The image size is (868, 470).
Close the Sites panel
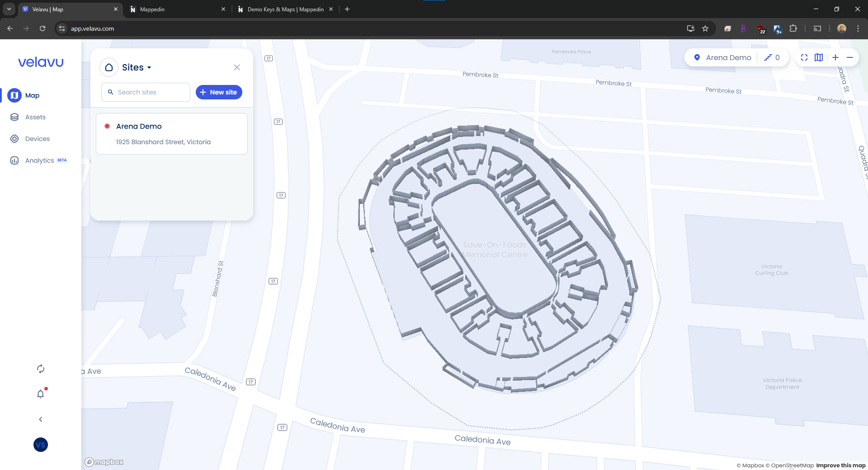click(237, 67)
